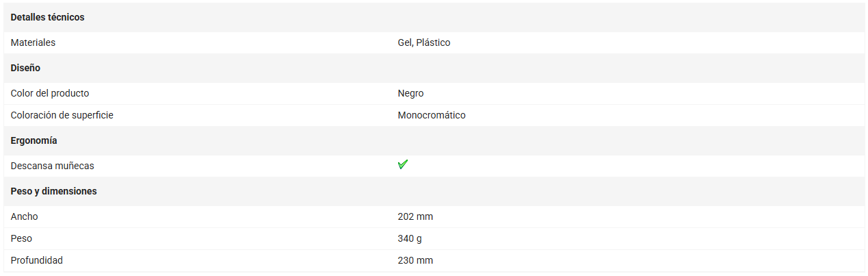Select the 230 mm depth value

[x=415, y=260]
